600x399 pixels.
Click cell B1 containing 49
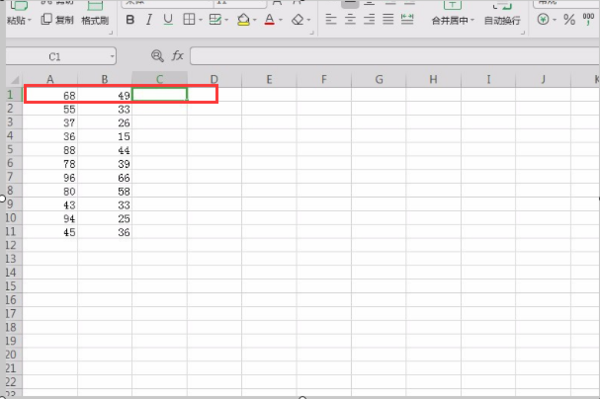(105, 95)
